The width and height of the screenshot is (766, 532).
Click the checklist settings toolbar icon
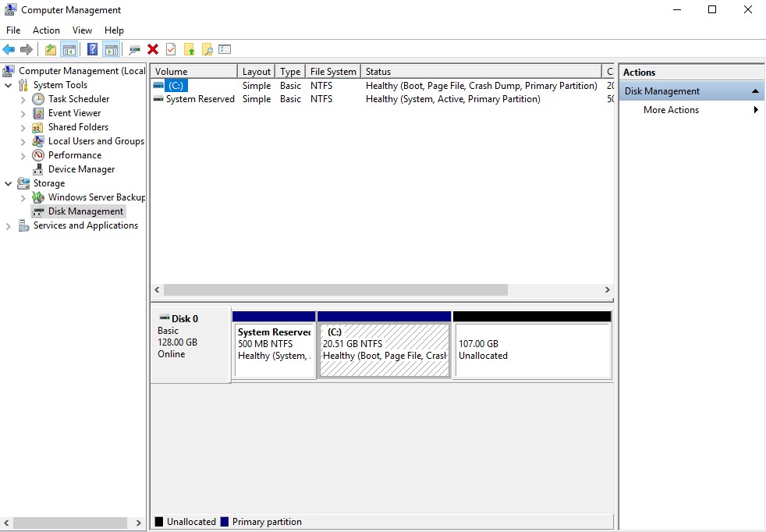click(x=225, y=50)
